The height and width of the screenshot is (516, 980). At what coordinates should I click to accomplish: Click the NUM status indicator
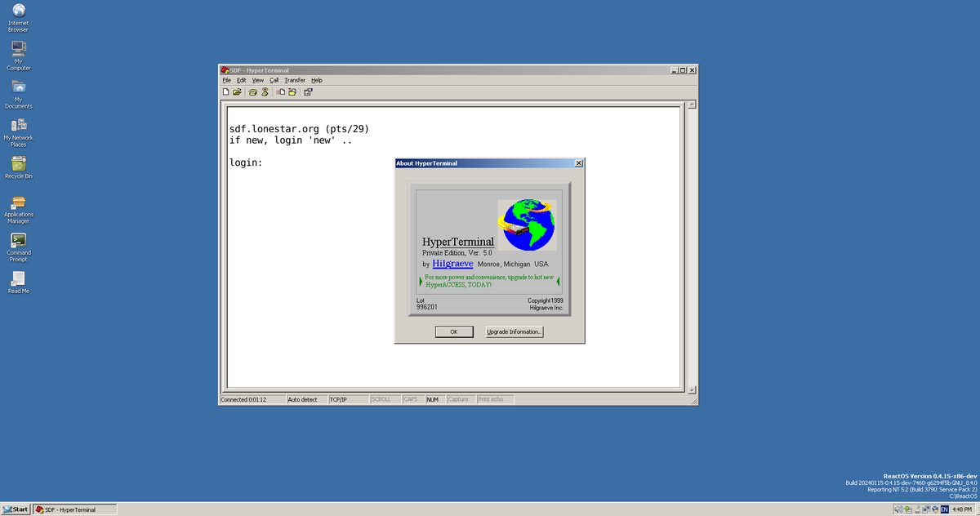pyautogui.click(x=434, y=399)
